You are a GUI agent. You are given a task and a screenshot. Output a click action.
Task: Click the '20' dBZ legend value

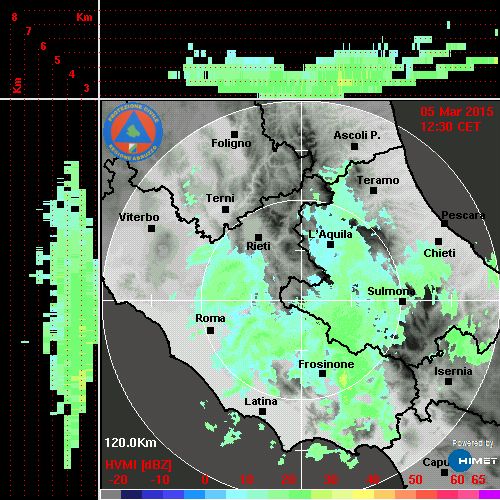tap(288, 480)
